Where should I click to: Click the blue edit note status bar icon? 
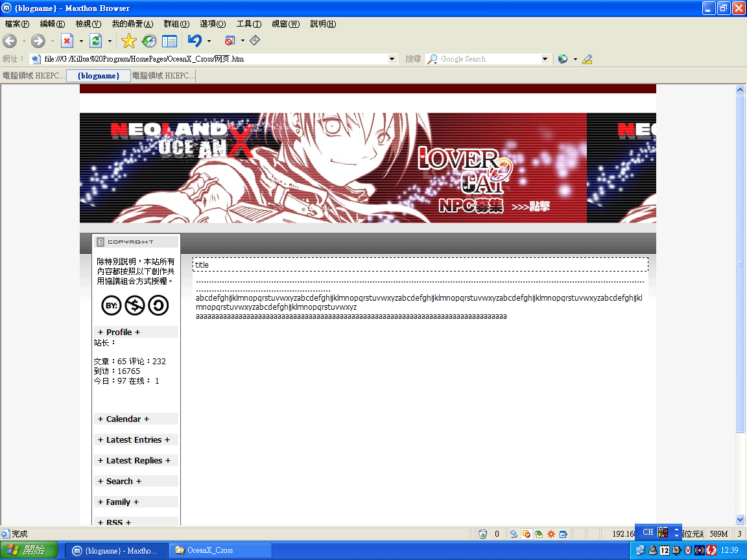pos(563,534)
